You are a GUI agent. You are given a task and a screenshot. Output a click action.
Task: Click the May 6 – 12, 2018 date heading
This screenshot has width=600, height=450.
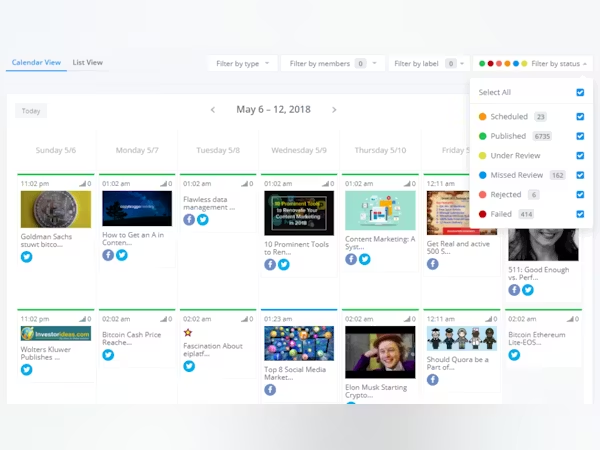(x=273, y=109)
